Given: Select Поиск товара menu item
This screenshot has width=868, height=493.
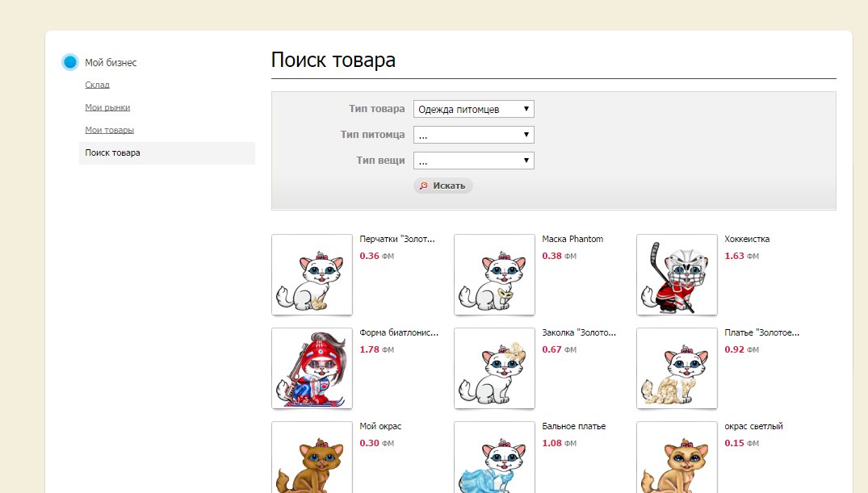Looking at the screenshot, I should point(112,152).
